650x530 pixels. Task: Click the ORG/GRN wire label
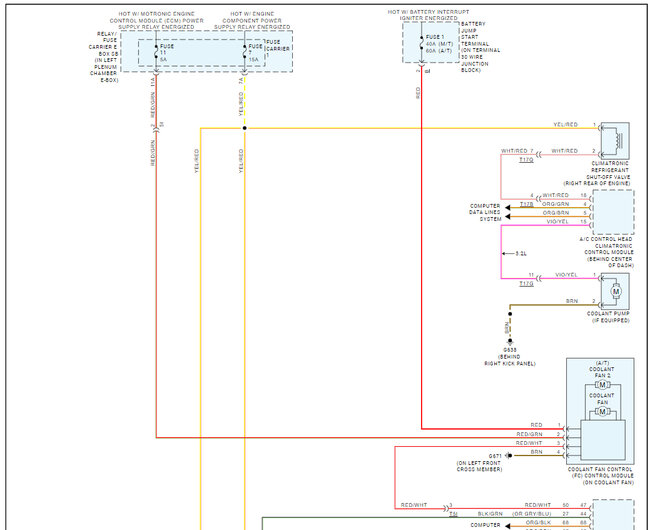555,204
